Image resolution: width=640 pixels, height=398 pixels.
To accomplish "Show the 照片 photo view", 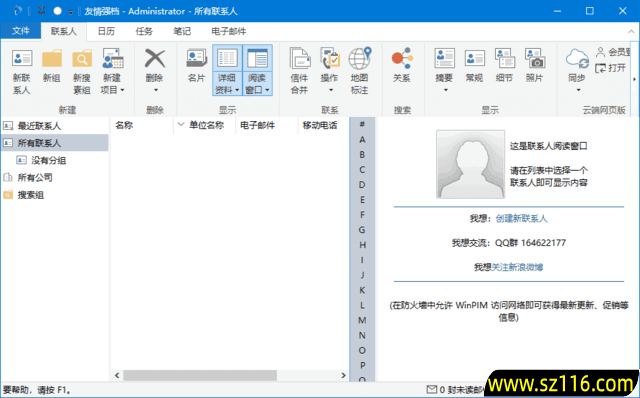I will tap(535, 65).
